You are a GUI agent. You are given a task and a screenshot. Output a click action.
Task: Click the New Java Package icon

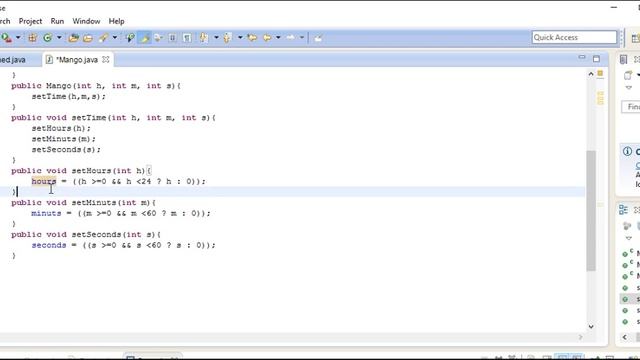[33, 38]
